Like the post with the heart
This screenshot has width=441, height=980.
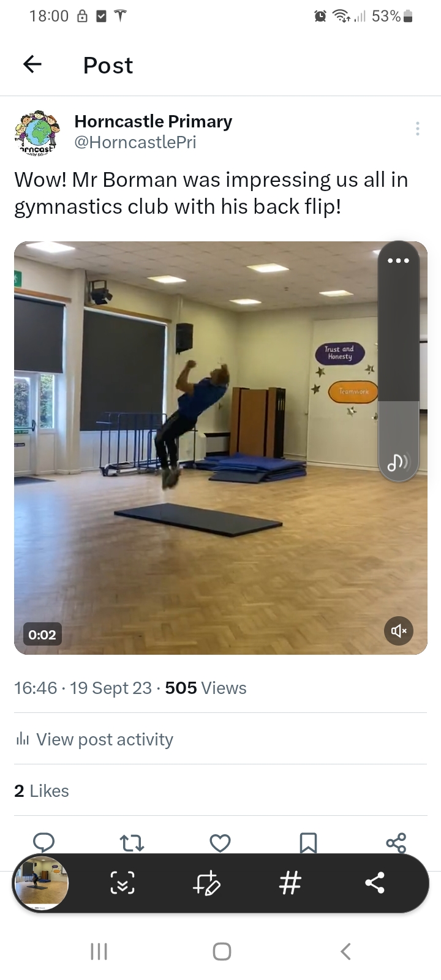pos(220,843)
